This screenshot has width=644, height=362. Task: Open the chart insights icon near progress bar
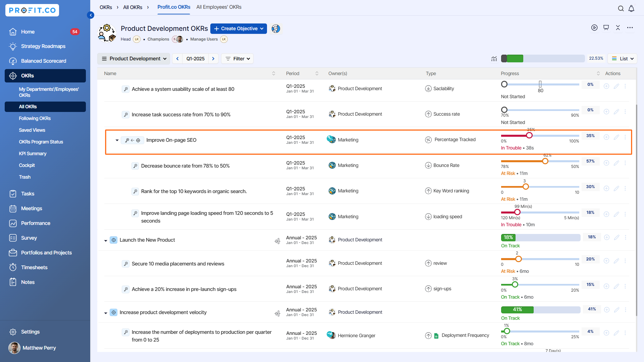[494, 59]
